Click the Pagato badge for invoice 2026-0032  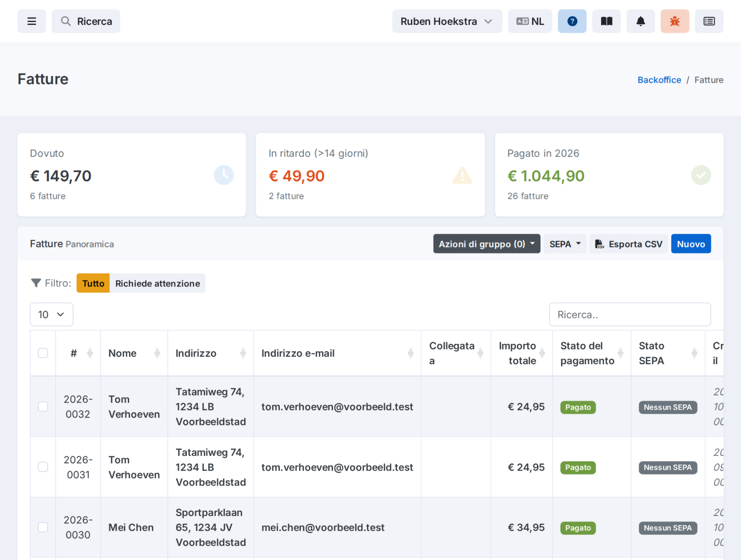tap(578, 407)
